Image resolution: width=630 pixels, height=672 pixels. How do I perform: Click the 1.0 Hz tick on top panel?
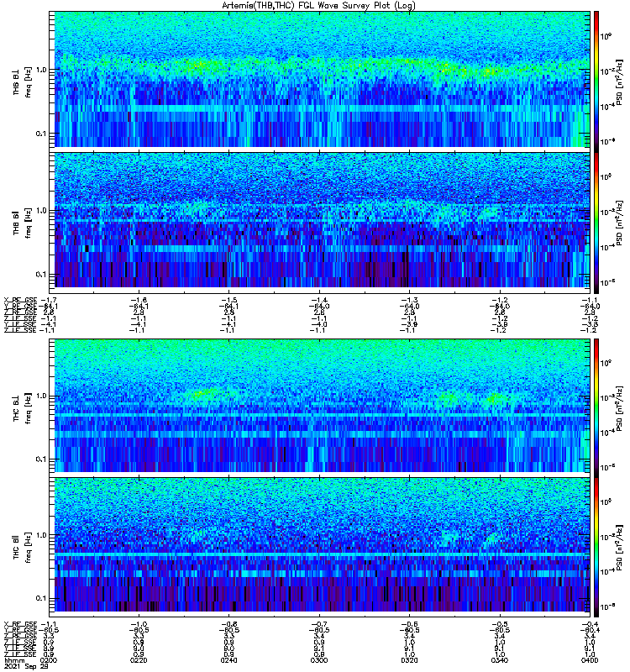pos(43,70)
